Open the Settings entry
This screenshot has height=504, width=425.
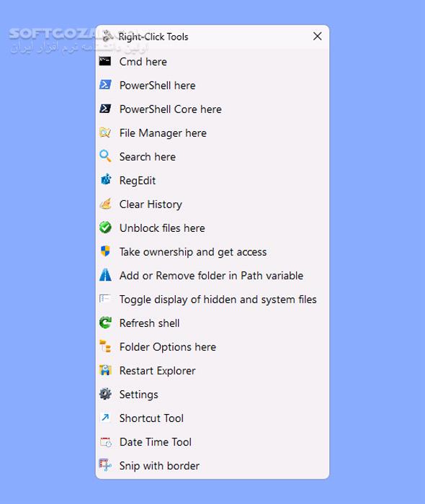pos(212,395)
